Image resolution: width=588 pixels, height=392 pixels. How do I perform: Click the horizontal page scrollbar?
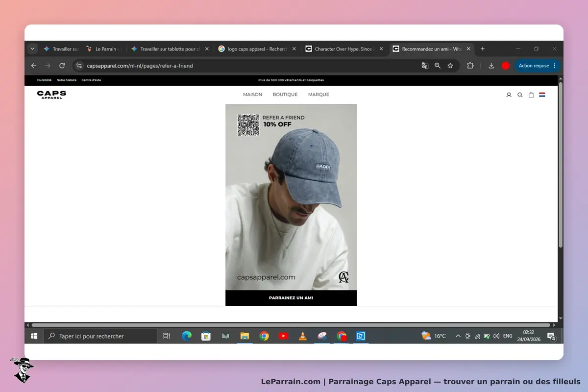point(291,325)
